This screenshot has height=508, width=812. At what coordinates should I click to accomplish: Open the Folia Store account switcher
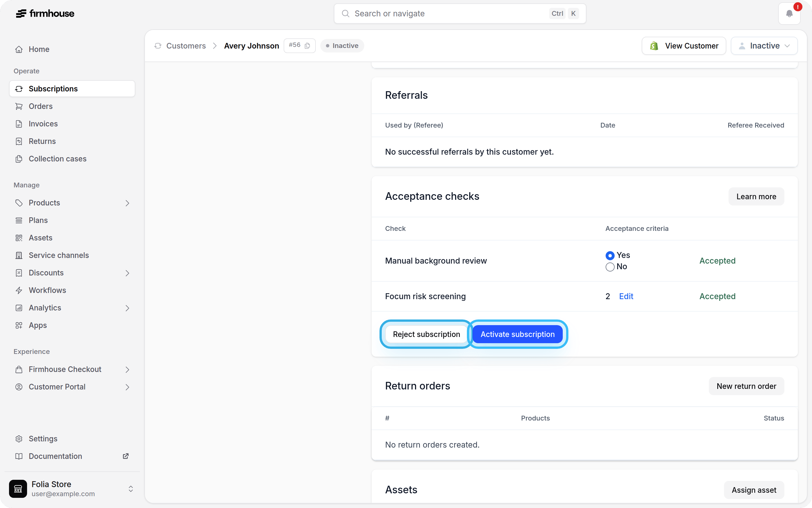131,489
